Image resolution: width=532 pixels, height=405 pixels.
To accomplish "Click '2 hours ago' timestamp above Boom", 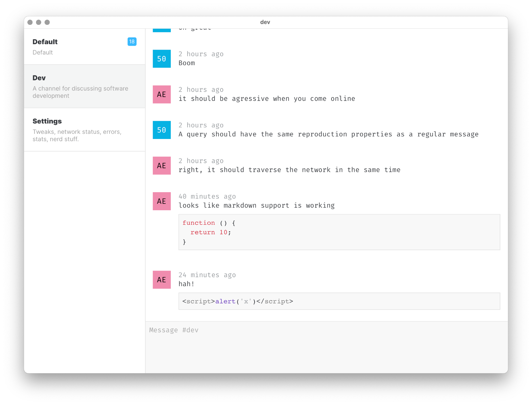I will [x=201, y=54].
